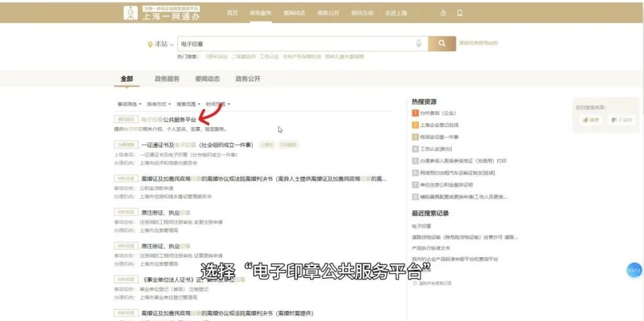Click the 上海一网通办 site logo
The height and width of the screenshot is (321, 644).
pos(162,13)
